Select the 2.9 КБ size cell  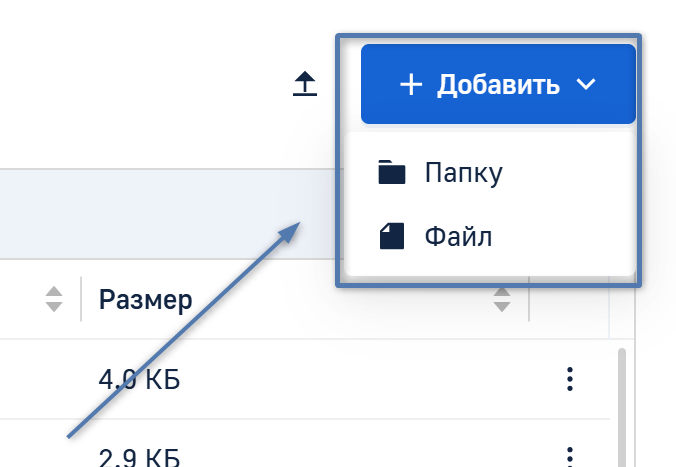(x=140, y=457)
